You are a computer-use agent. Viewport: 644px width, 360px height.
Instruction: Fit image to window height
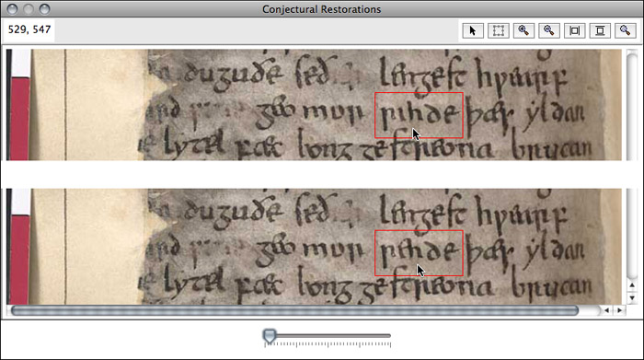[600, 30]
